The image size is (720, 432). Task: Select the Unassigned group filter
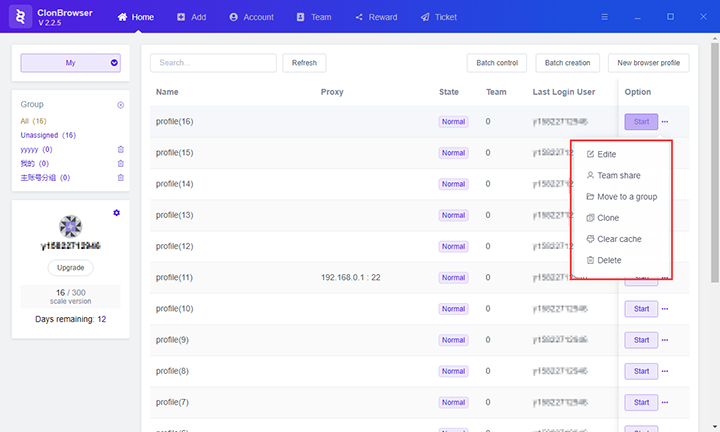pos(48,135)
